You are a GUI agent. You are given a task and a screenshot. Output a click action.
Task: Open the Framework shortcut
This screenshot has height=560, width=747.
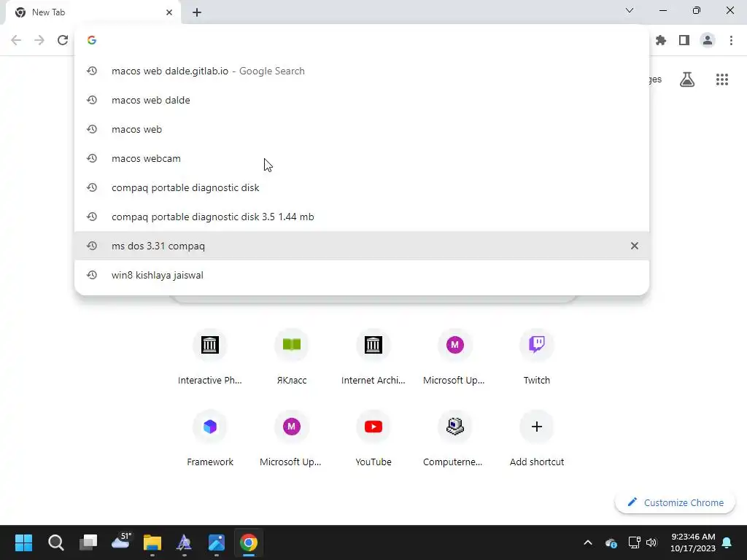[x=209, y=438]
